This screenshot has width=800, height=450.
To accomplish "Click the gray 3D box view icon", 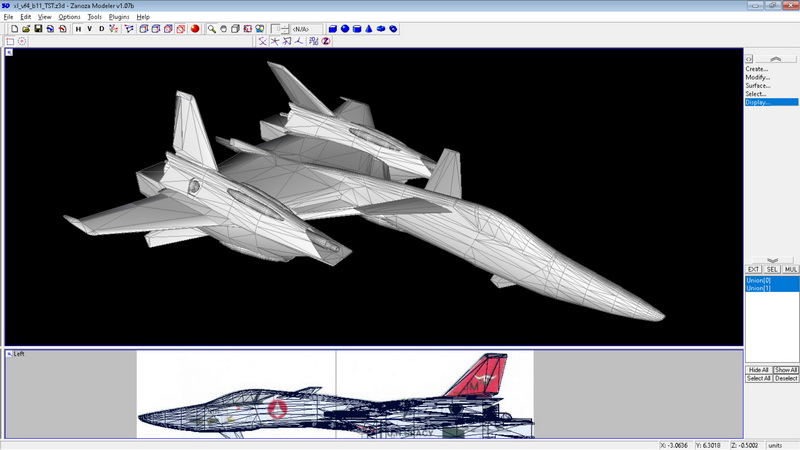I will click(x=235, y=29).
